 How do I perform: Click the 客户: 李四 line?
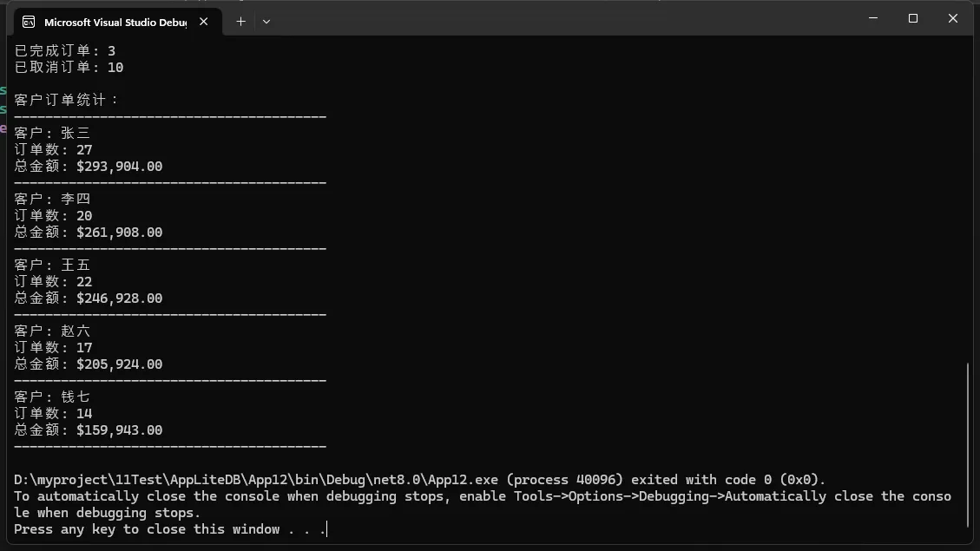click(52, 199)
